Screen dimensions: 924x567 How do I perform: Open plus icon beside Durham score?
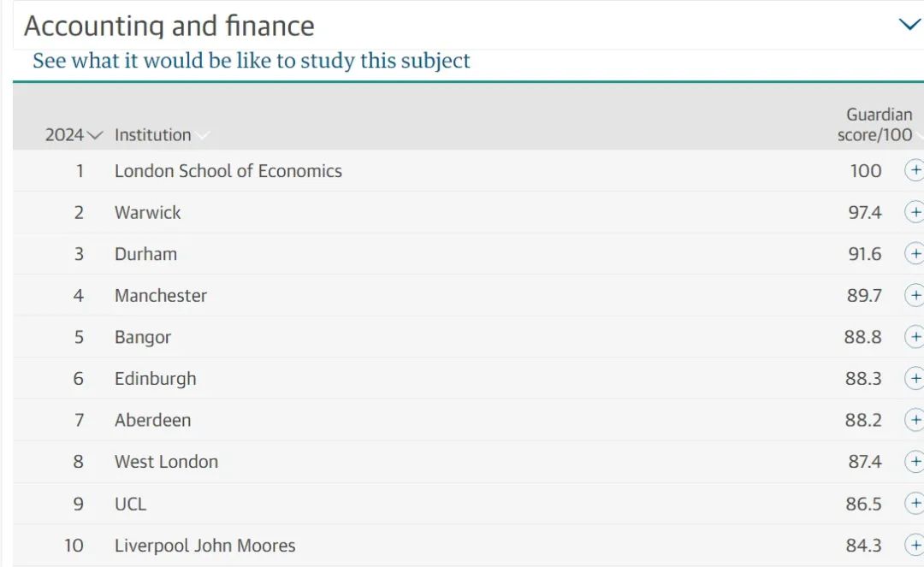[915, 254]
